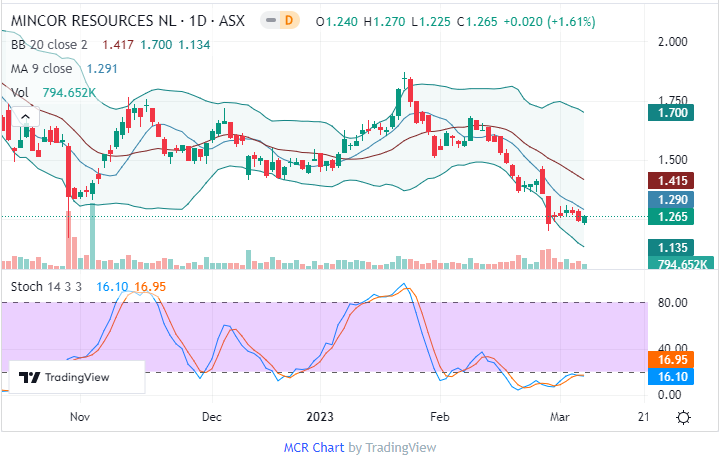Click the 794.652K volume axis label
Viewport: 722px width, 459px height.
pyautogui.click(x=683, y=265)
